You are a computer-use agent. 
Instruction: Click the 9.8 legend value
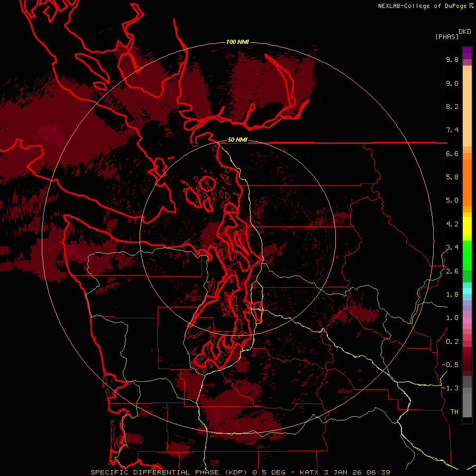pos(452,59)
